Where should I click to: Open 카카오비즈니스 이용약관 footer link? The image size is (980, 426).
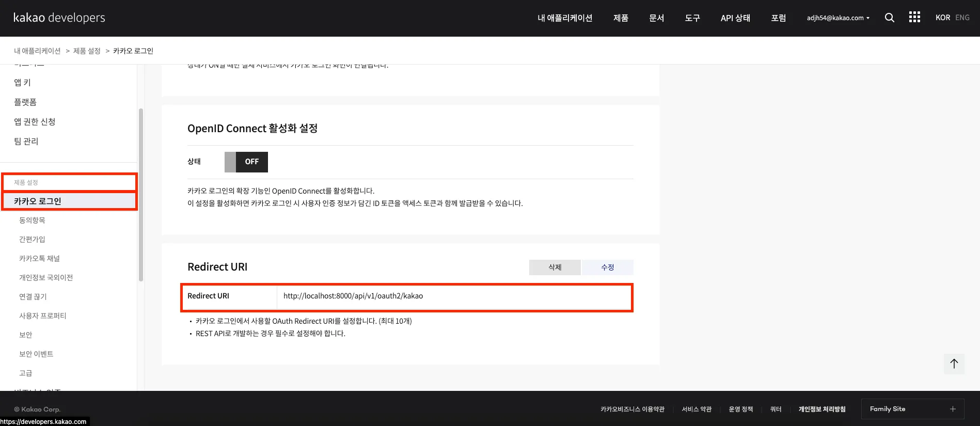coord(633,409)
